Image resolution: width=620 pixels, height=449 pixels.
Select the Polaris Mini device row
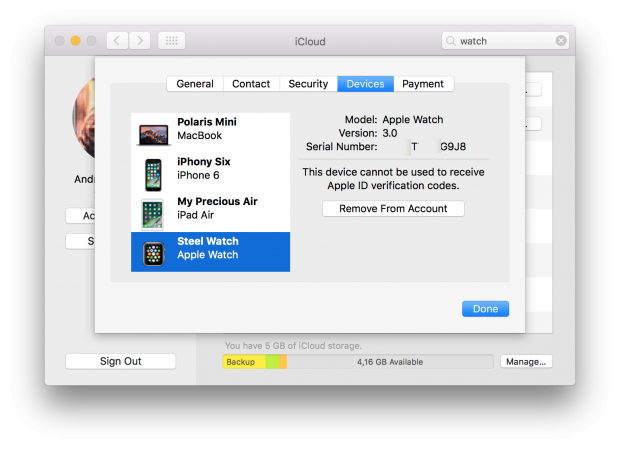pos(210,133)
